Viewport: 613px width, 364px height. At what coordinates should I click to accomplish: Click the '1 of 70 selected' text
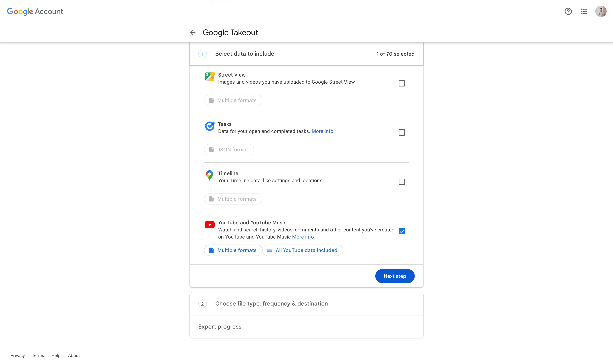(x=395, y=54)
